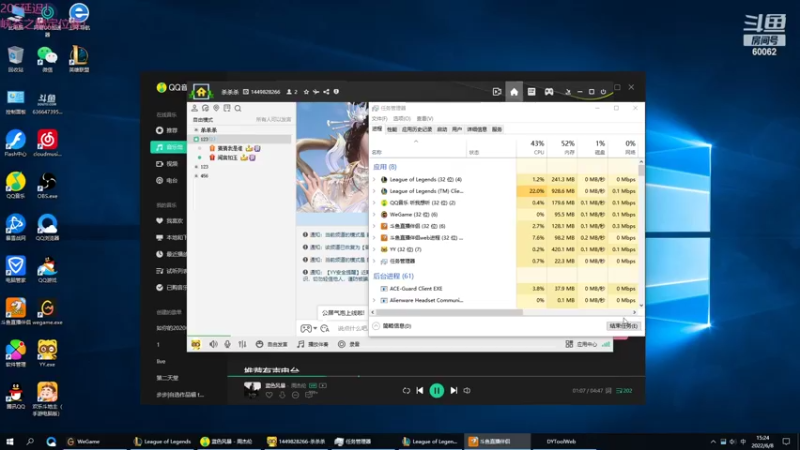Image resolution: width=800 pixels, height=450 pixels.
Task: Open the gamepad games icon in YY header
Action: click(x=549, y=92)
